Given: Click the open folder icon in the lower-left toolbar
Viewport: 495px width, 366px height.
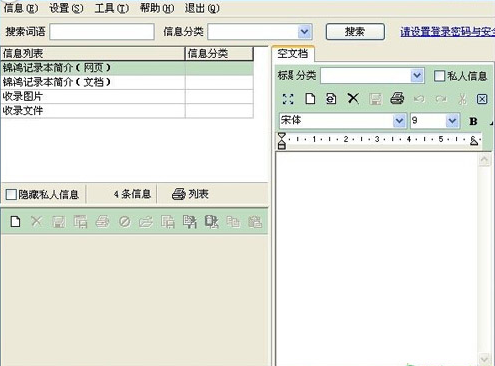Looking at the screenshot, I should (x=146, y=222).
